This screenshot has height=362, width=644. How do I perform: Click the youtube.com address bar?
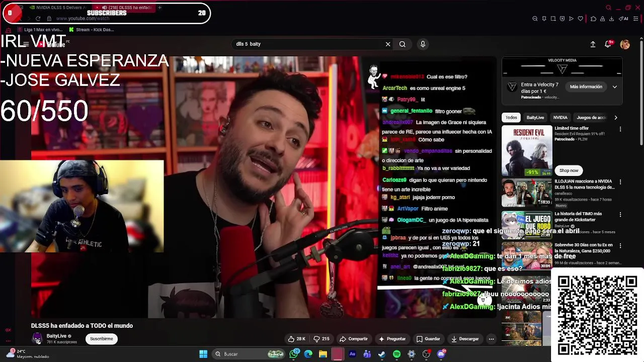83,19
